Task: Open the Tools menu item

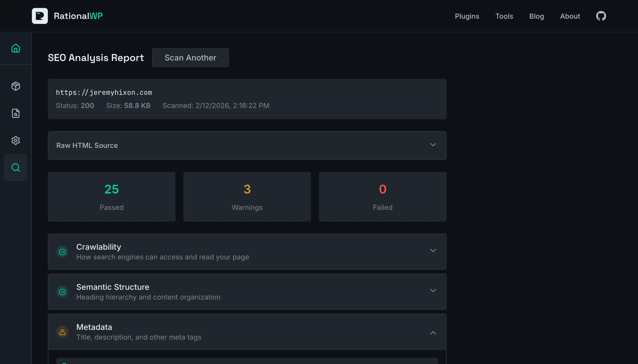Action: [504, 16]
